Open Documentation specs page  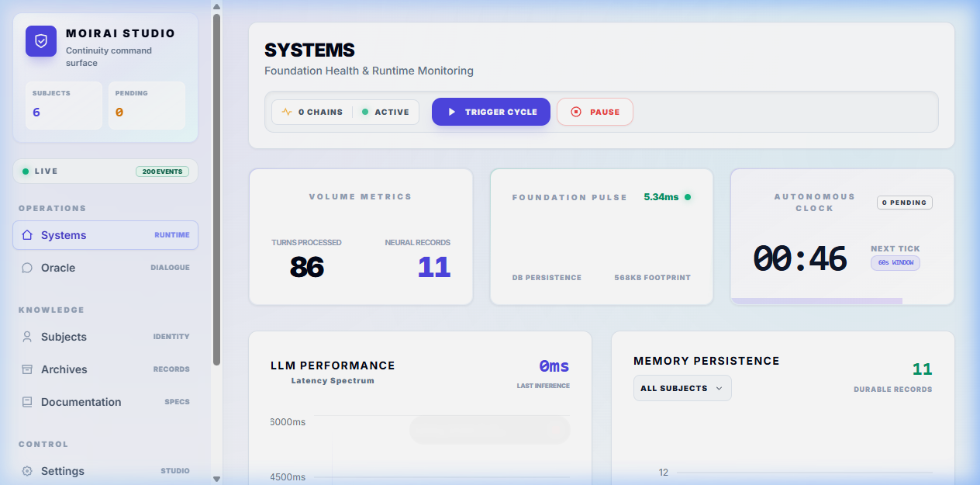[105, 402]
